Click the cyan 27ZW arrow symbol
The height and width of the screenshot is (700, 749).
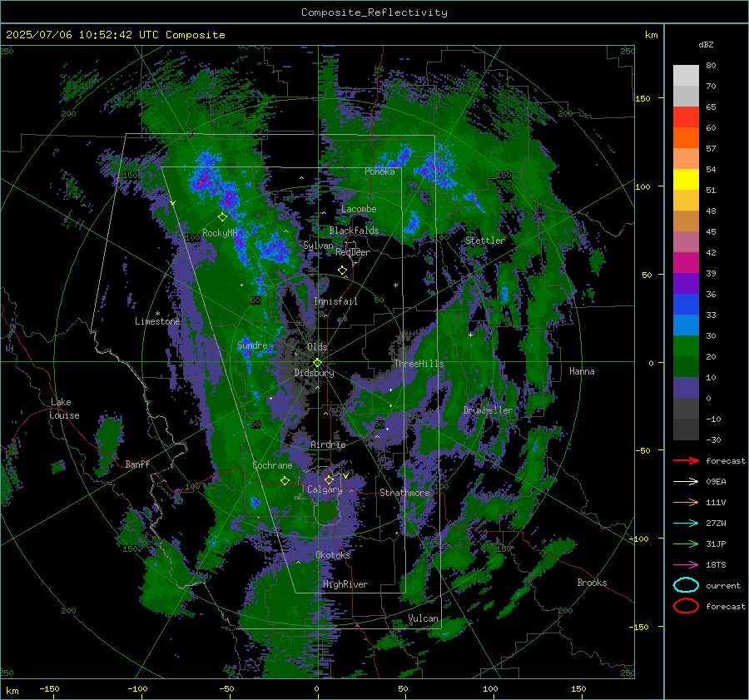(686, 524)
